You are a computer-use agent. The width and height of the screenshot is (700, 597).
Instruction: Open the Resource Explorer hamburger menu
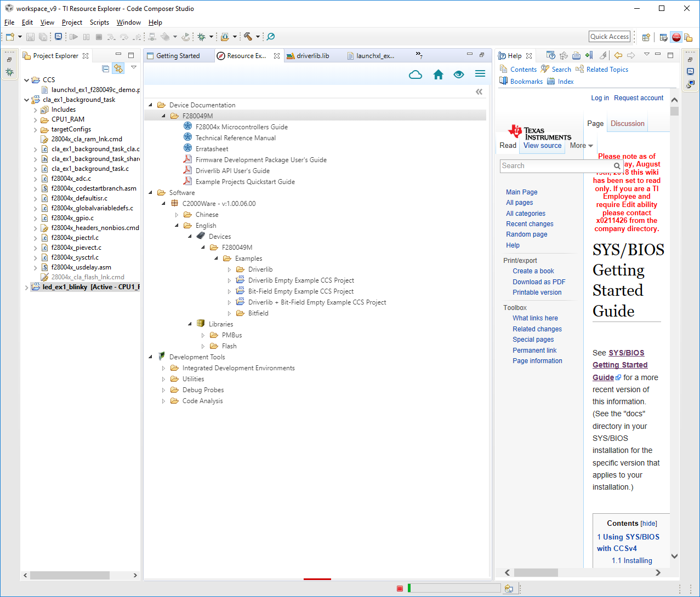click(480, 74)
